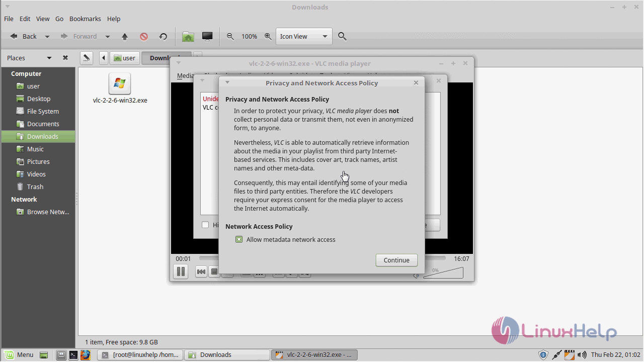The height and width of the screenshot is (362, 644).
Task: Go up to parent folder
Action: (x=125, y=36)
